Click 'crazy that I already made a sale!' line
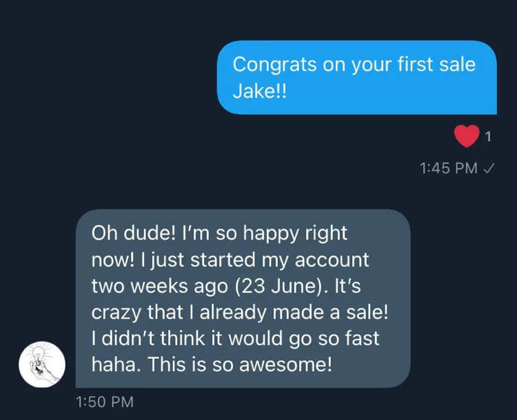517x420 pixels. [x=241, y=313]
